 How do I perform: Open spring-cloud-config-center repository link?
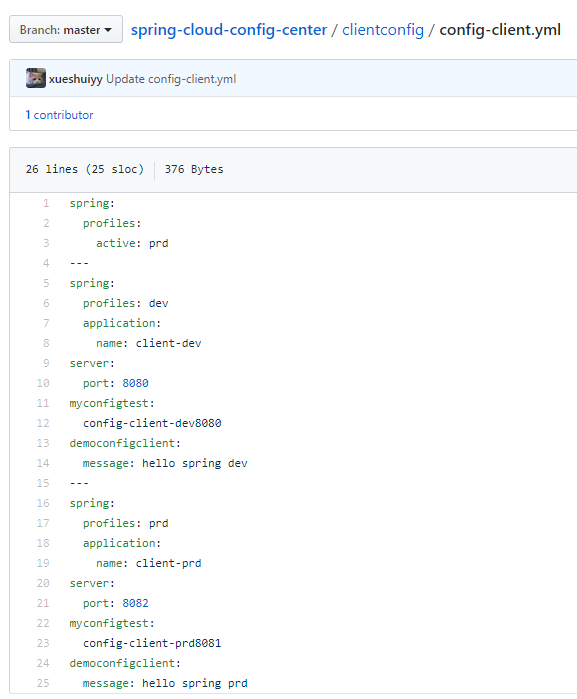pos(229,30)
